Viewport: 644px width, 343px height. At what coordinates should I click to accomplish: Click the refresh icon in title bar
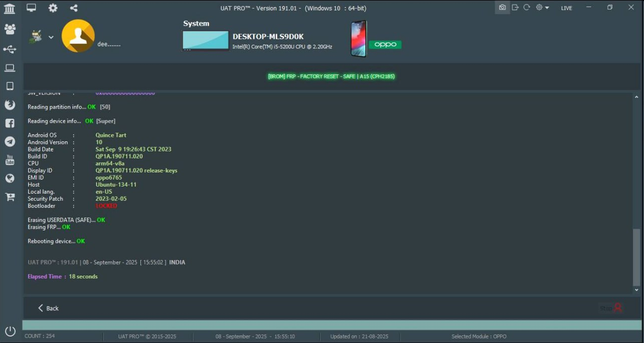[527, 8]
